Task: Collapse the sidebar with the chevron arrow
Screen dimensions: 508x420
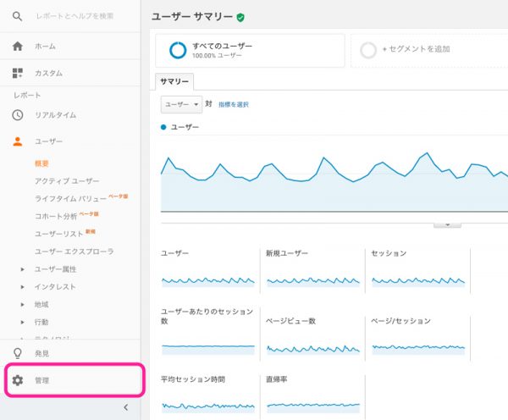Action: click(126, 407)
